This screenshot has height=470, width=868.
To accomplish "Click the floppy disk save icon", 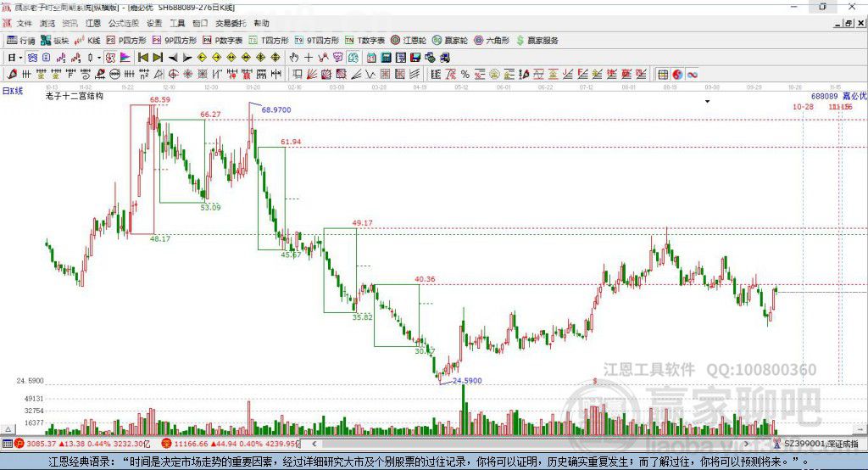I will [x=415, y=58].
